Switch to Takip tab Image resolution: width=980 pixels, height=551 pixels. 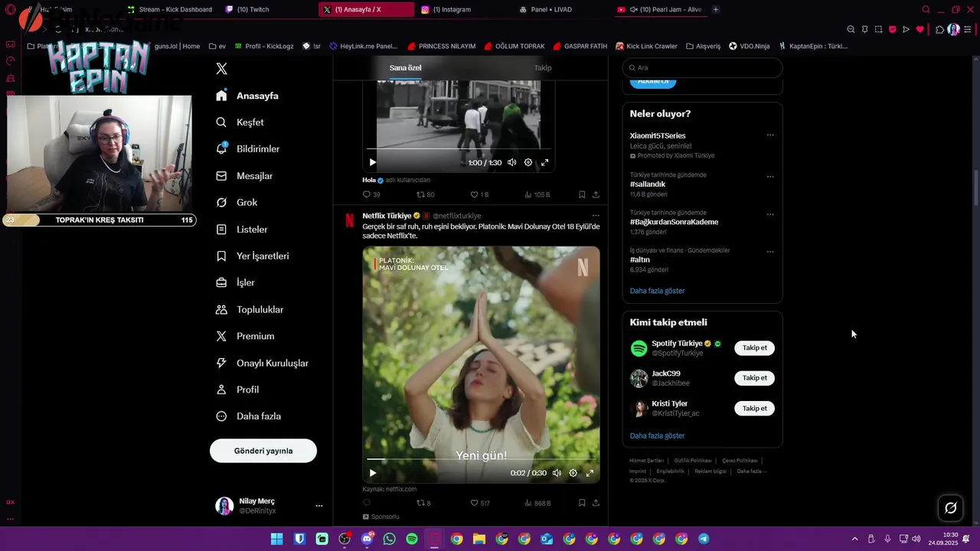pyautogui.click(x=543, y=68)
